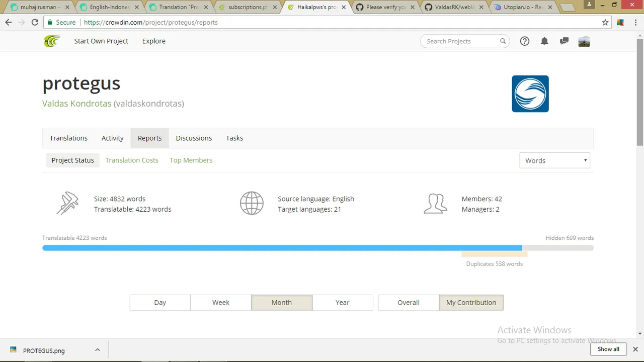Open the help question mark icon
The height and width of the screenshot is (362, 644).
click(524, 41)
